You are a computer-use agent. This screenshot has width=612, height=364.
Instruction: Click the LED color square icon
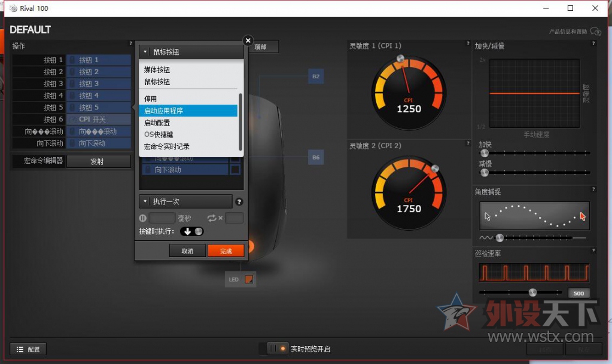(x=249, y=279)
